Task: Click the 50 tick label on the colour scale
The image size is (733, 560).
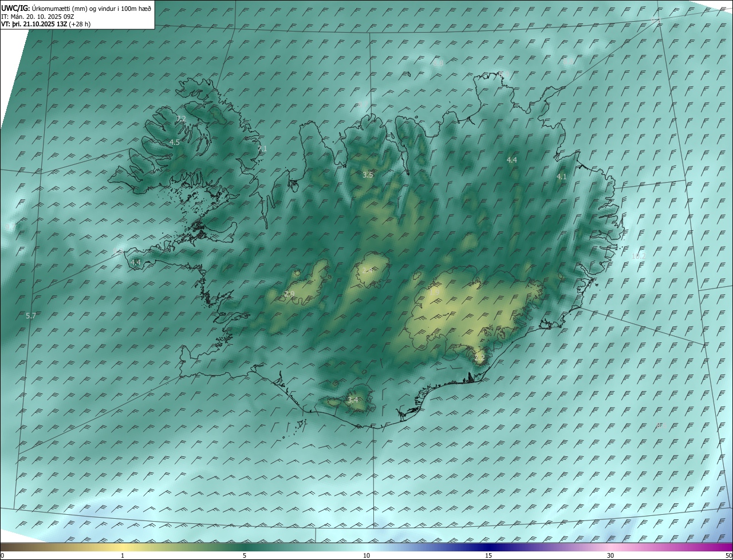Action: pos(728,555)
